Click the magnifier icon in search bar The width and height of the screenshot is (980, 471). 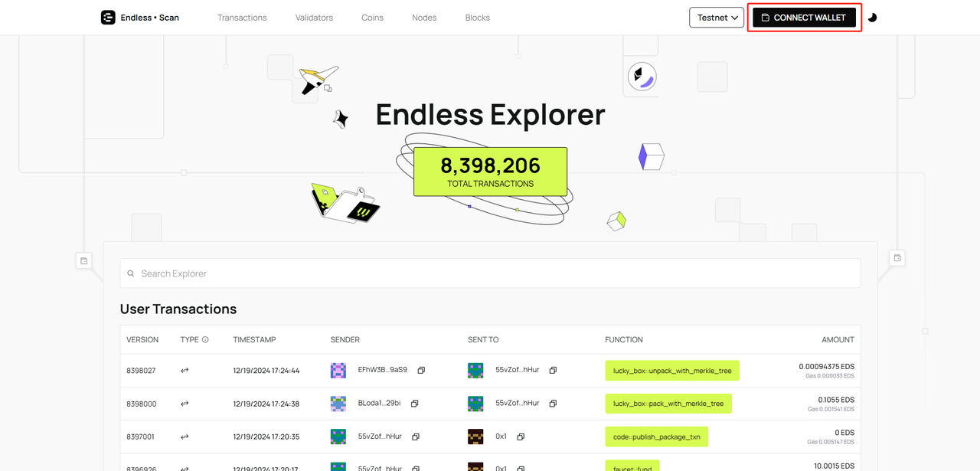point(132,273)
